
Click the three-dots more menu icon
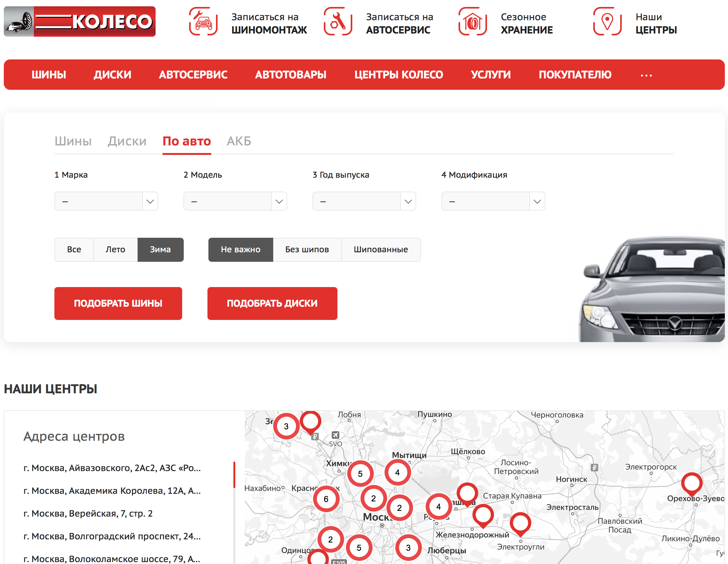click(646, 75)
